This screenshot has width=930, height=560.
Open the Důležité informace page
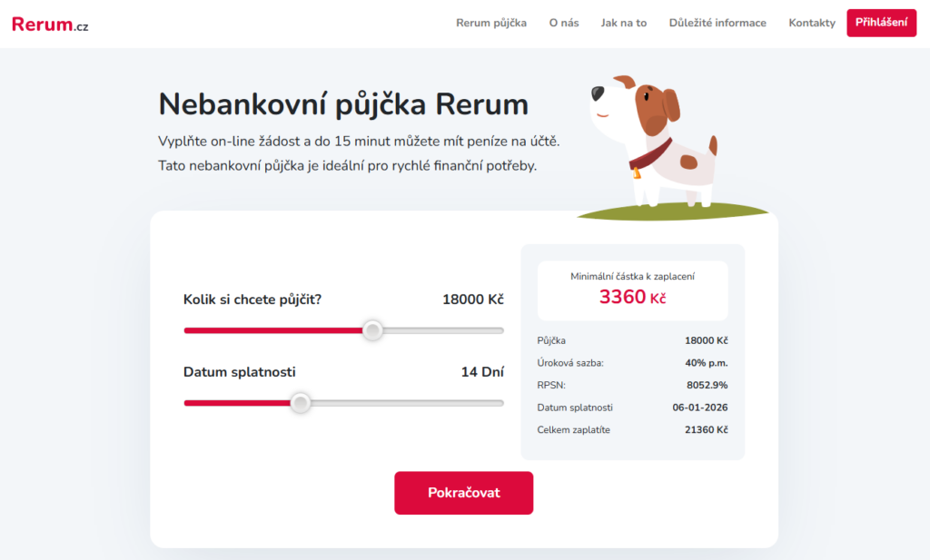[x=717, y=23]
